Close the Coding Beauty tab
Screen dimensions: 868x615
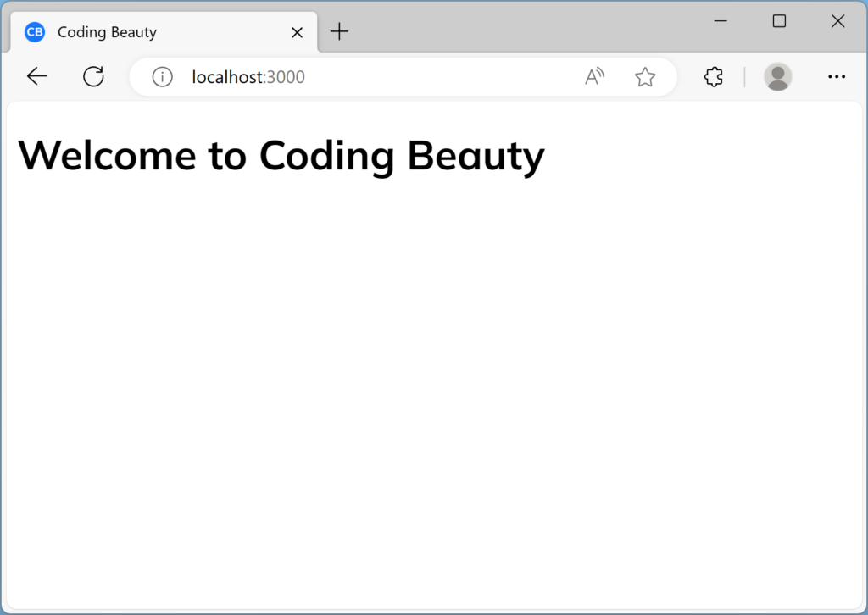click(x=297, y=32)
